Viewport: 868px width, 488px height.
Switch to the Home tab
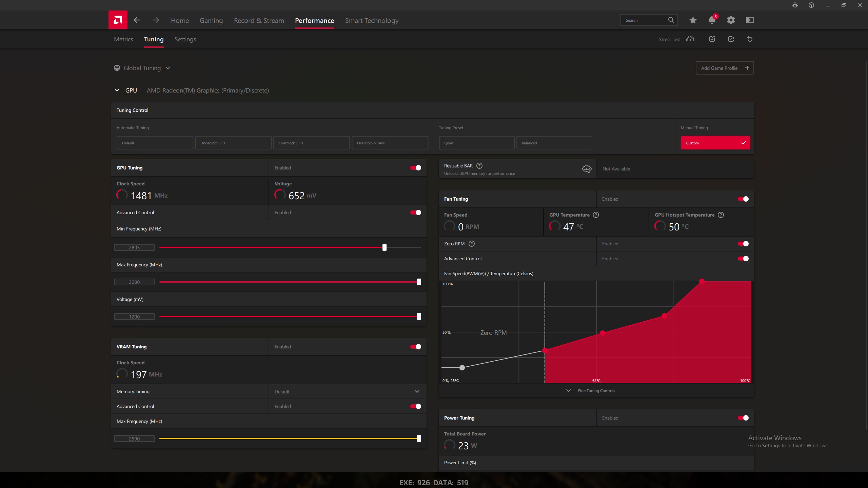[x=180, y=20]
